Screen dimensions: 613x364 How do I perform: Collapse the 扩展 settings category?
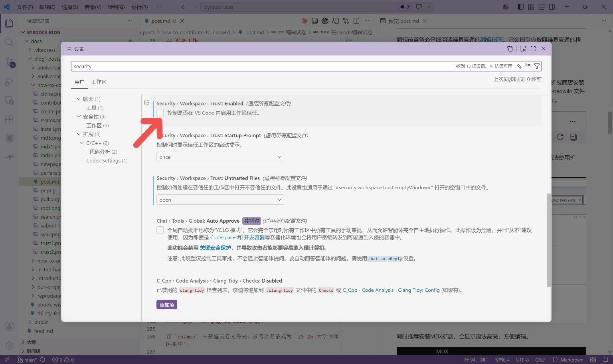click(x=79, y=134)
